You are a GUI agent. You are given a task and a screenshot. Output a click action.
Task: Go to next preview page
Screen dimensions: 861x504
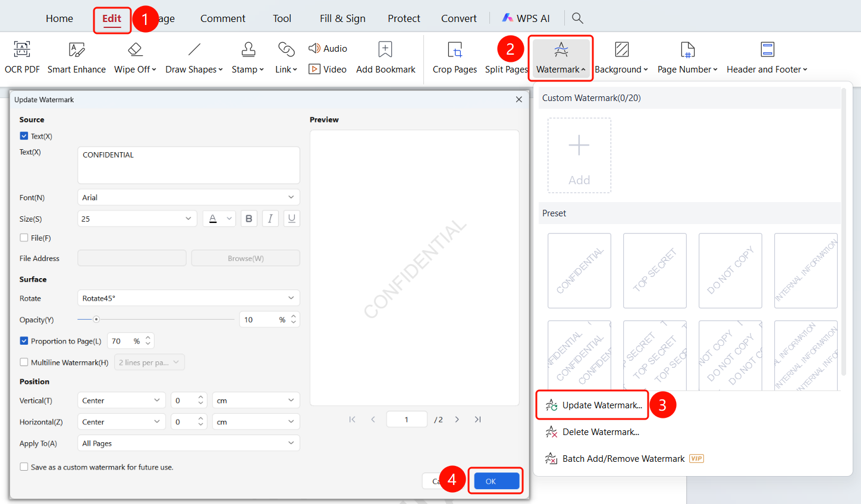coord(457,419)
